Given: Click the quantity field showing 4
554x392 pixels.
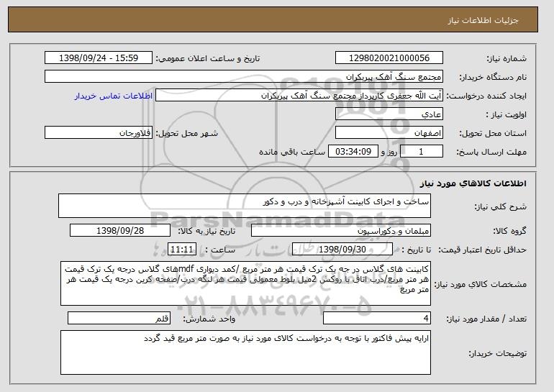Looking at the screenshot, I should pos(377,318).
